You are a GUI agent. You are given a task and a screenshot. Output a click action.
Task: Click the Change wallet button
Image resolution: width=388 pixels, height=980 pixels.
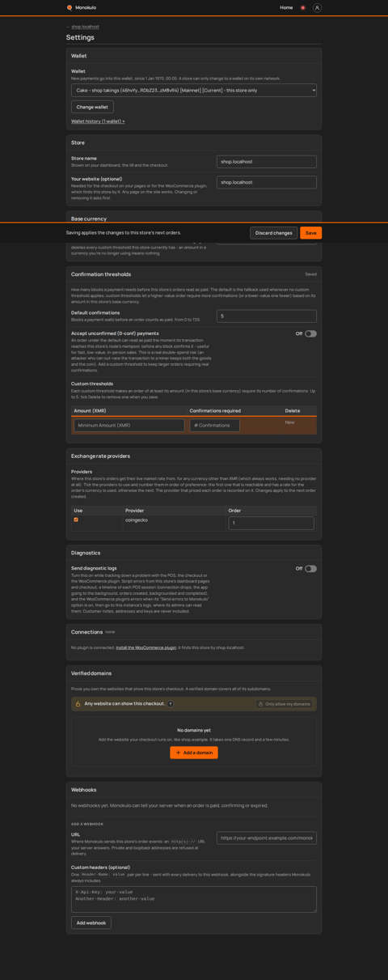pyautogui.click(x=92, y=107)
